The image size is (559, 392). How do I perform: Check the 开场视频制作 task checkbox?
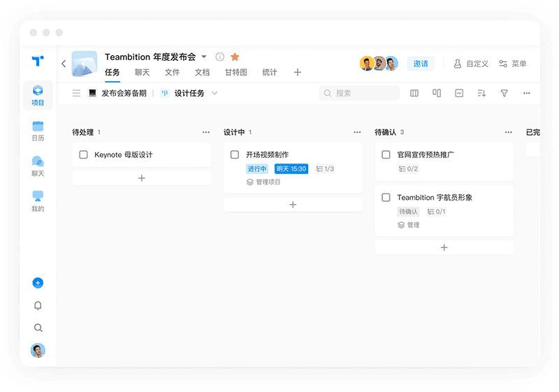[x=235, y=154]
